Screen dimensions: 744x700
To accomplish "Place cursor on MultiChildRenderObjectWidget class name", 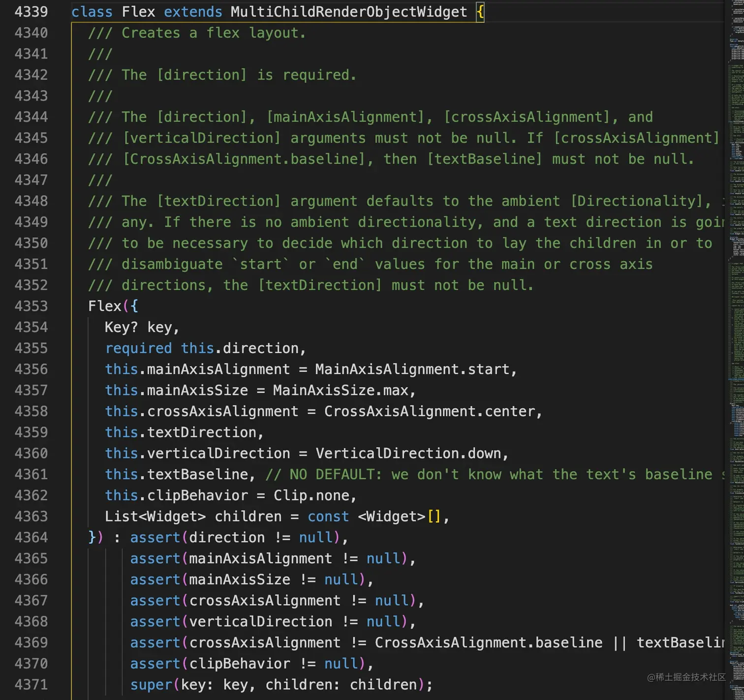I will tap(349, 12).
